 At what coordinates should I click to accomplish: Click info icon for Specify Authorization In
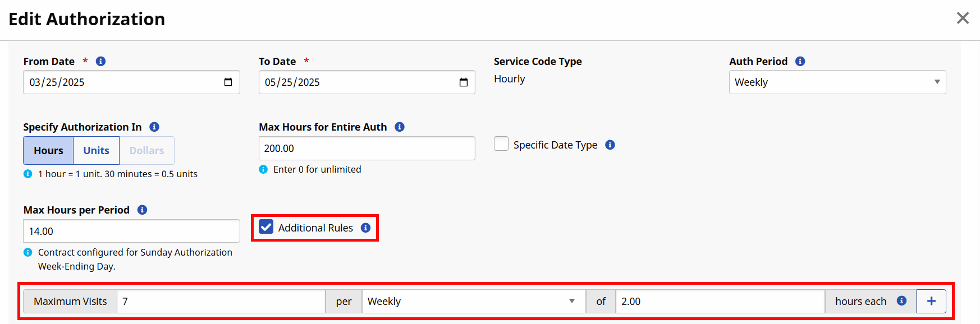coord(154,127)
